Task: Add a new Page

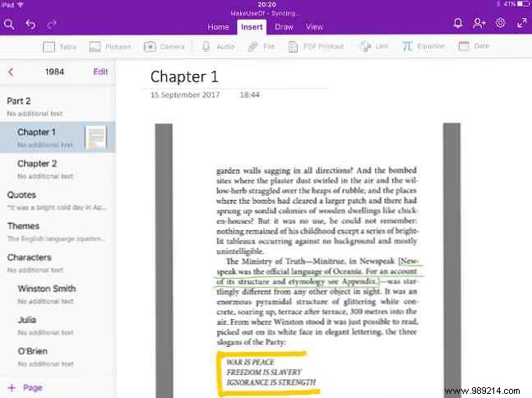Action: tap(25, 387)
